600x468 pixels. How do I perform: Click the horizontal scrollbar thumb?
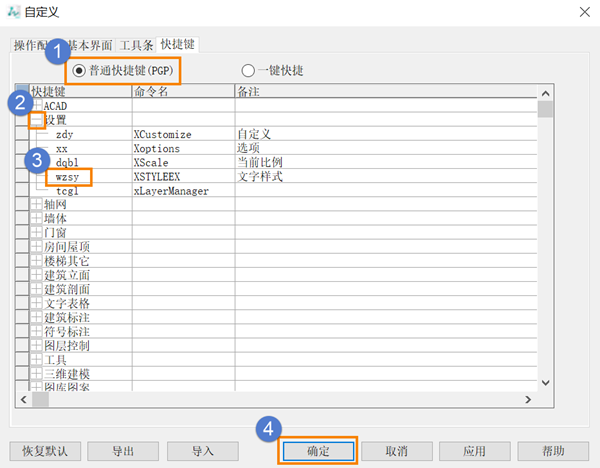click(x=41, y=400)
